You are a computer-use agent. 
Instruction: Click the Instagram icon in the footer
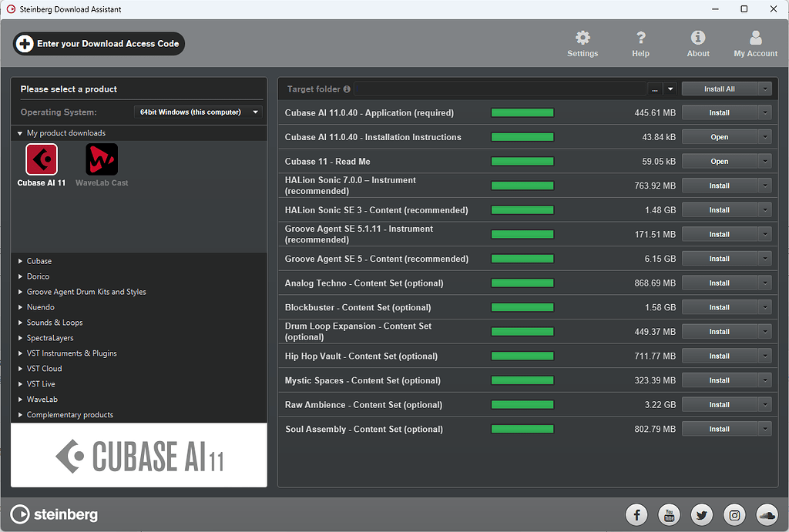[x=734, y=515]
